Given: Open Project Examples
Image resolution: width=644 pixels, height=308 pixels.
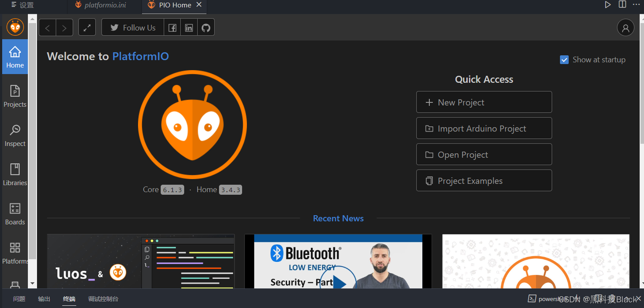Looking at the screenshot, I should 484,180.
